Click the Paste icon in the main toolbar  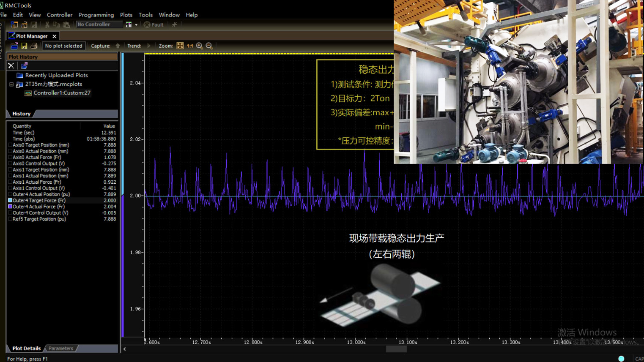(x=66, y=24)
